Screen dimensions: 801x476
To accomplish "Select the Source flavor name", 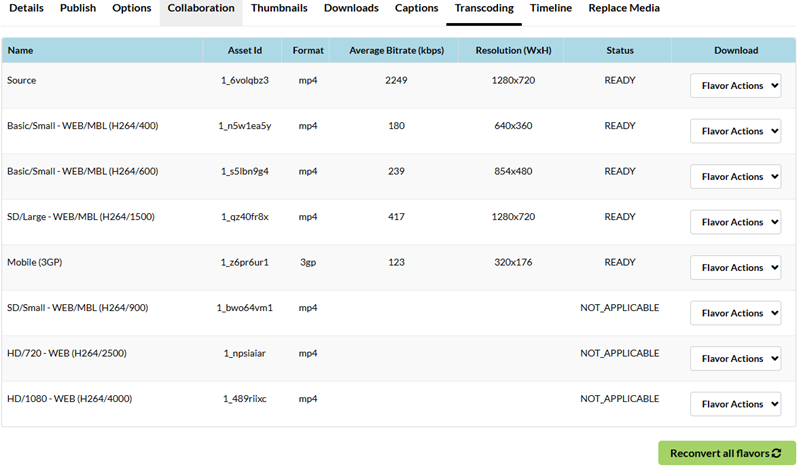I will coord(21,80).
